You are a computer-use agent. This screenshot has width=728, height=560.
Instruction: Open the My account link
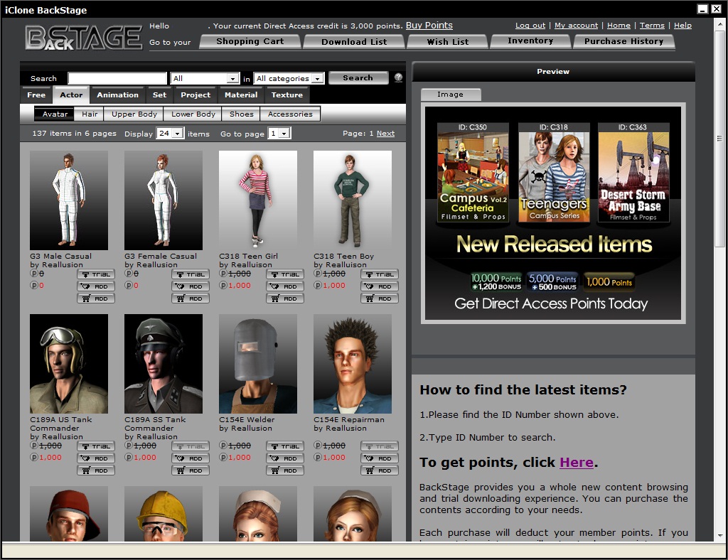point(576,26)
